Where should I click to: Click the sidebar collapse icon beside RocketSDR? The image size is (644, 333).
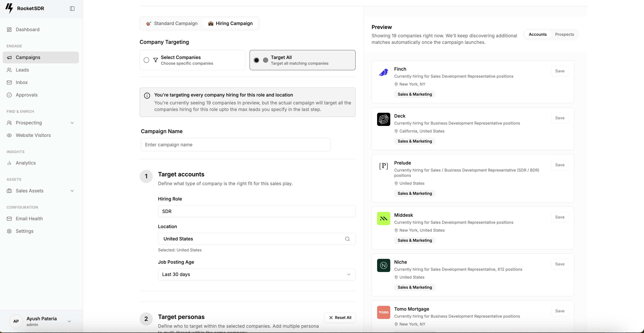72,8
